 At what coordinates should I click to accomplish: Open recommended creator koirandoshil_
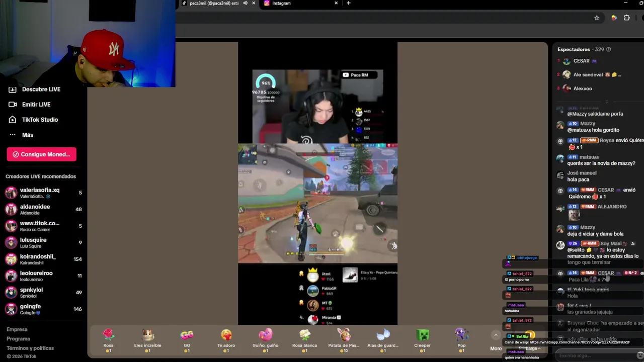point(43,259)
